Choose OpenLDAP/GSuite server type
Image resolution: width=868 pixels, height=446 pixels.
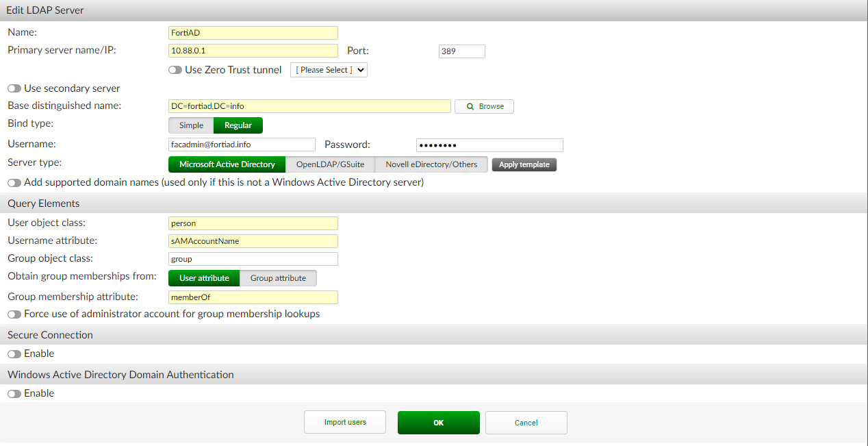[x=330, y=164]
